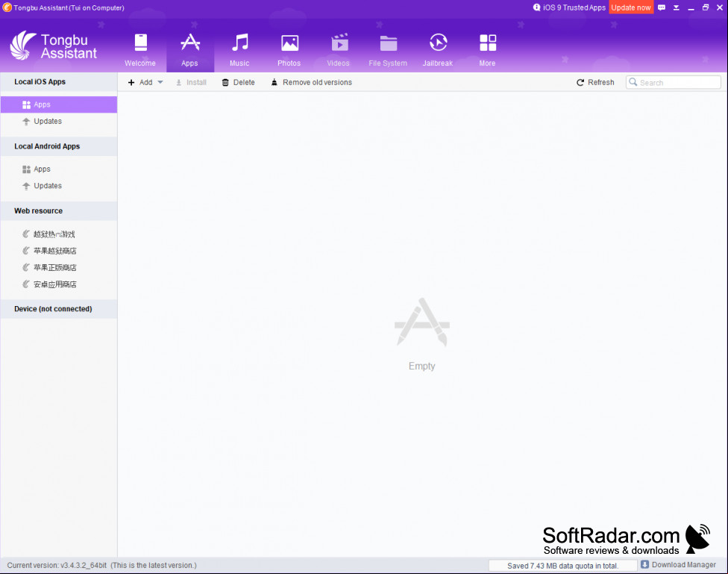This screenshot has width=728, height=574.
Task: Click the Download Manager arrow icon
Action: point(645,564)
